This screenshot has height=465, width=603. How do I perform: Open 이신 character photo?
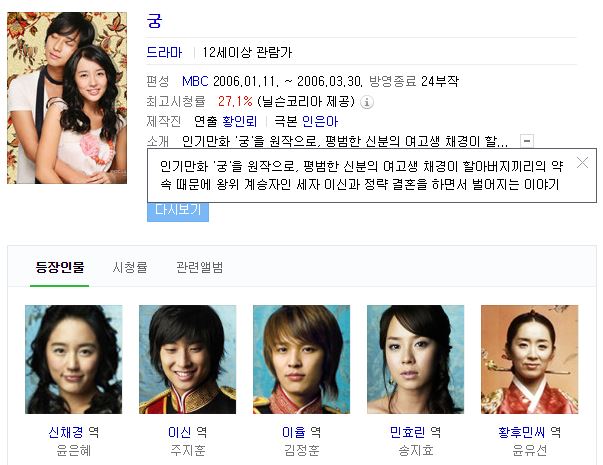coord(187,360)
